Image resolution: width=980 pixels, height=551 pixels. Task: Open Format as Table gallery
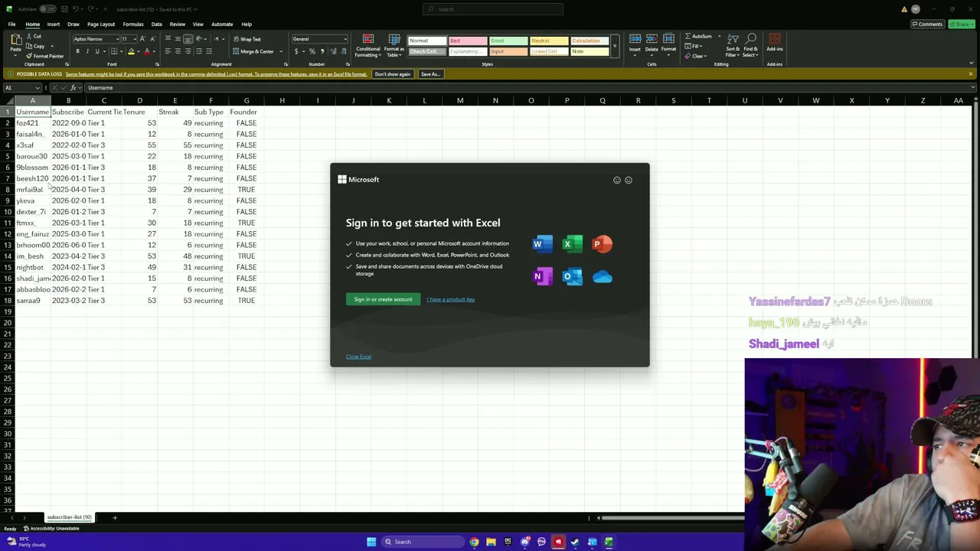tap(394, 46)
